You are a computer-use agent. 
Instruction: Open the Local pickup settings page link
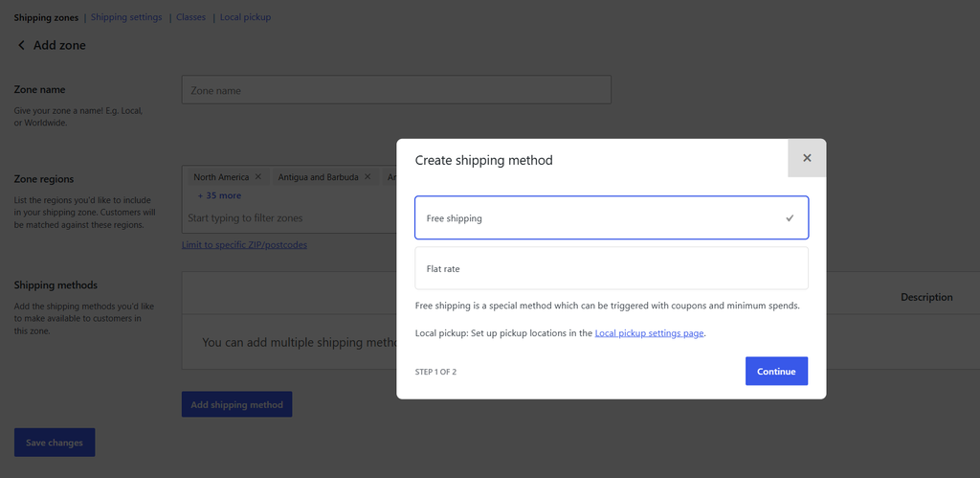[650, 333]
